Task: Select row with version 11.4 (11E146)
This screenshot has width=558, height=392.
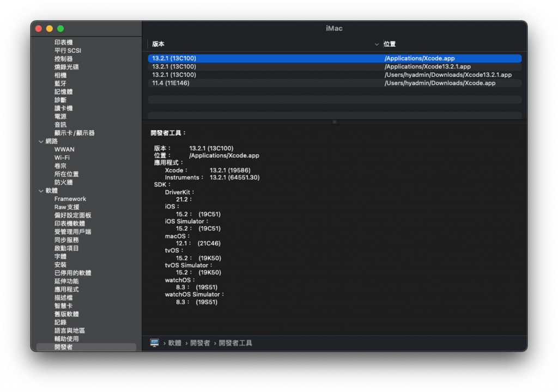Action: 335,83
